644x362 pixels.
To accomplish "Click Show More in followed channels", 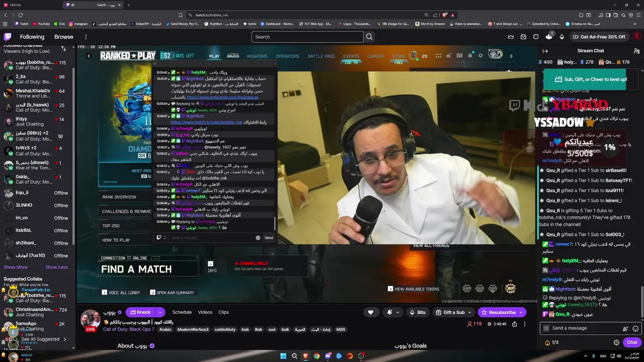I will point(16,267).
